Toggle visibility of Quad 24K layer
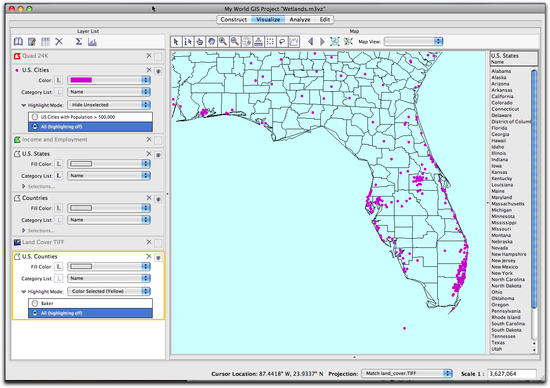Screen dimensions: 550x388 (158, 56)
